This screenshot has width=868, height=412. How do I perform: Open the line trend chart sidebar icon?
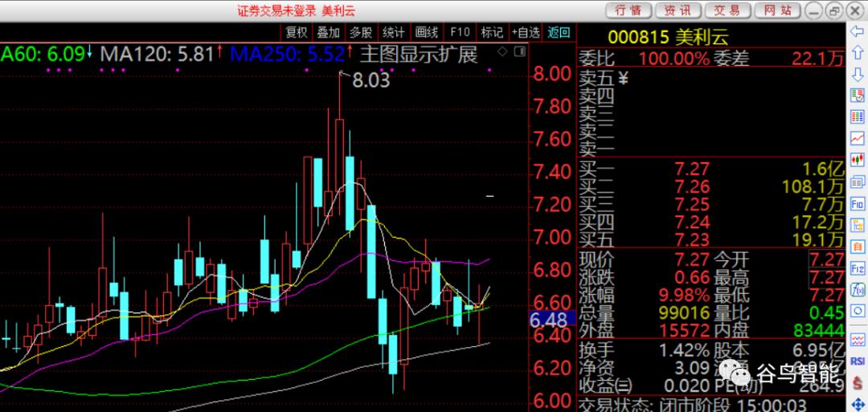click(858, 137)
